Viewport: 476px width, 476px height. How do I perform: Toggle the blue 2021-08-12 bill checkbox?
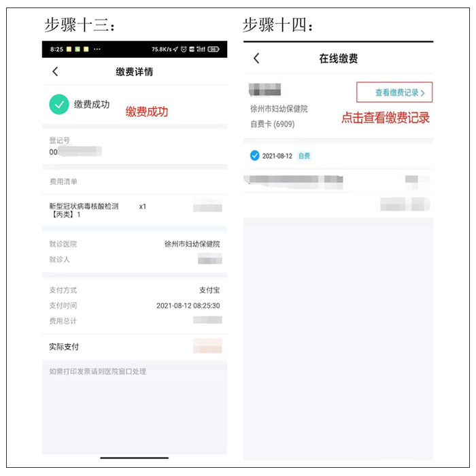(x=254, y=156)
